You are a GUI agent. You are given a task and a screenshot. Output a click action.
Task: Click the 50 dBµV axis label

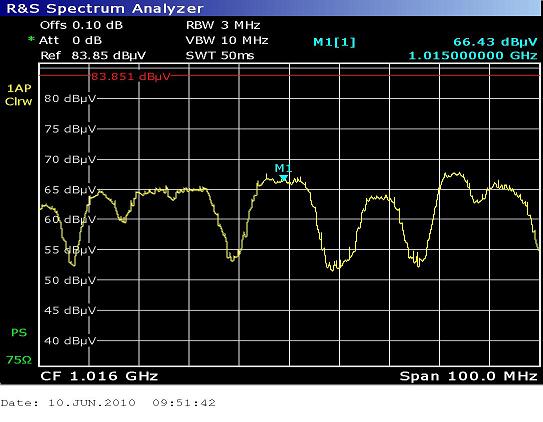pyautogui.click(x=70, y=280)
